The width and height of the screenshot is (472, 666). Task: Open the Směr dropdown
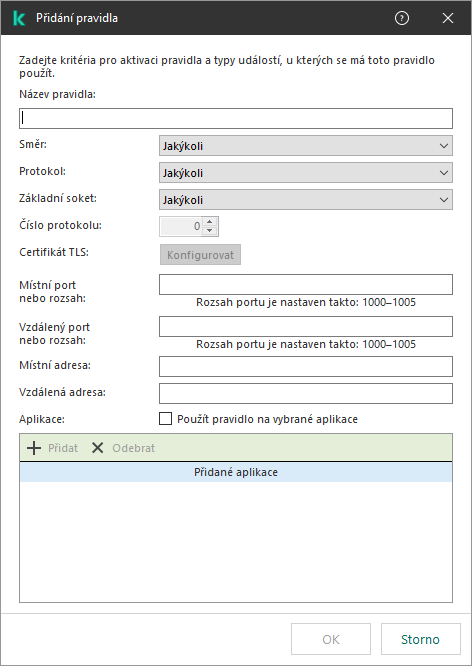point(306,146)
